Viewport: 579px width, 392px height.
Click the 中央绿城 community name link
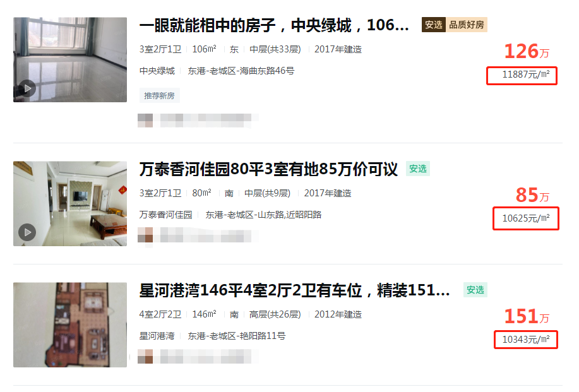[x=157, y=71]
